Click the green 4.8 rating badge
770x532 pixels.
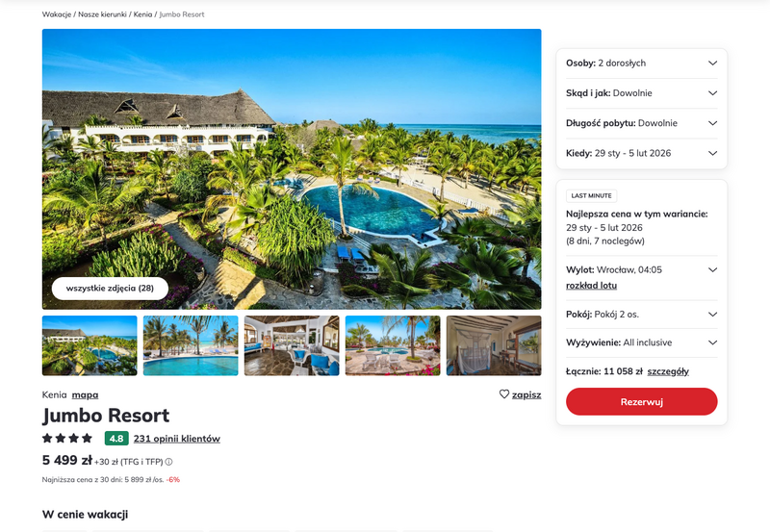[116, 439]
